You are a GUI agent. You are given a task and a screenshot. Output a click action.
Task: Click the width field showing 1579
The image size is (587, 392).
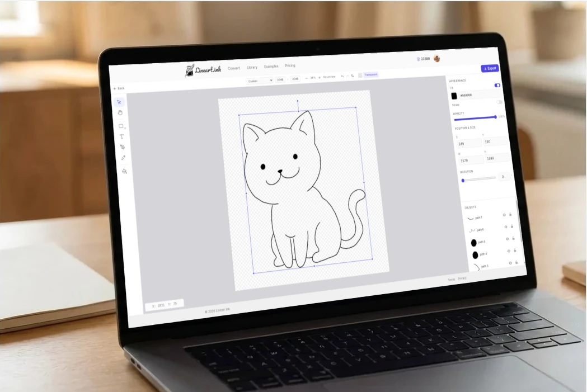[x=472, y=160]
